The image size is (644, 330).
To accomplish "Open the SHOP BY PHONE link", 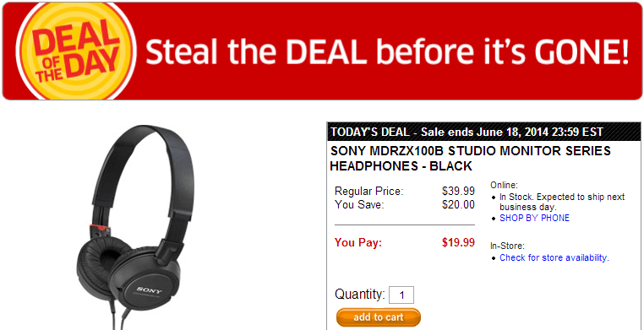I will [534, 218].
